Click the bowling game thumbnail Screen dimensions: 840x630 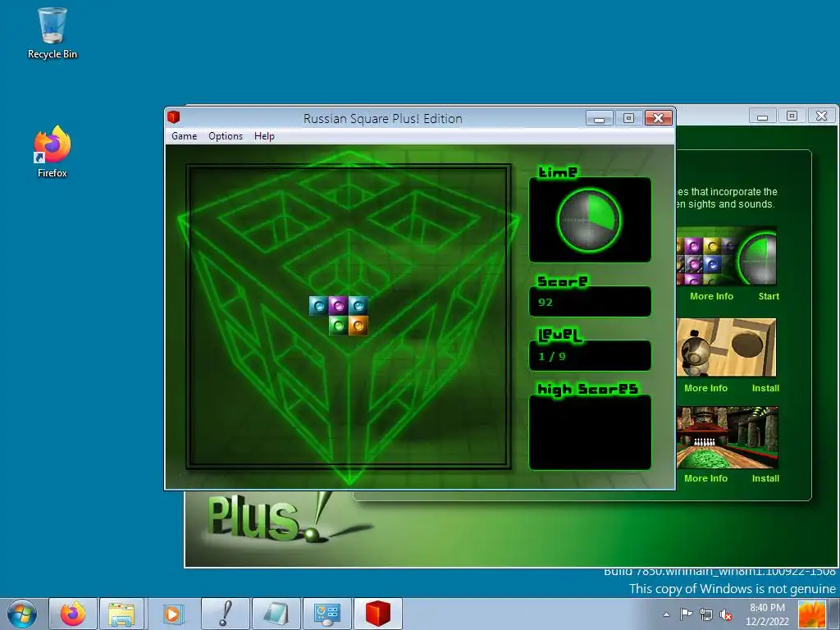coord(727,438)
